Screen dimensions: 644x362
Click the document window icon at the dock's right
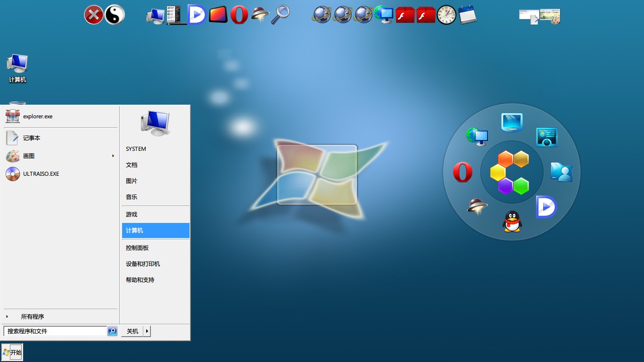(x=529, y=16)
